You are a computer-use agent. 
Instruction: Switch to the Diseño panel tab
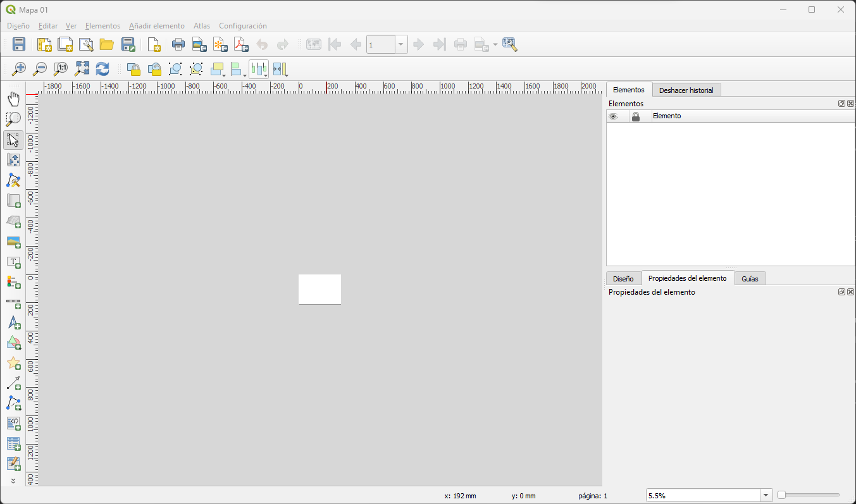[x=623, y=279]
